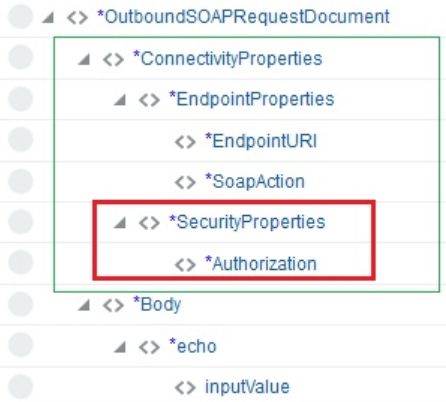446x402 pixels.
Task: Collapse the ConnectivityProperties node
Action: [x=84, y=60]
